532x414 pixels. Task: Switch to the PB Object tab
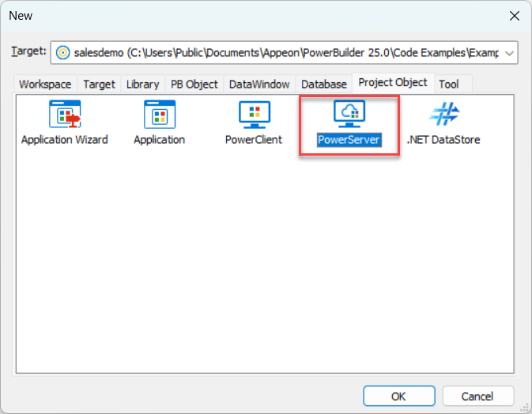click(194, 84)
